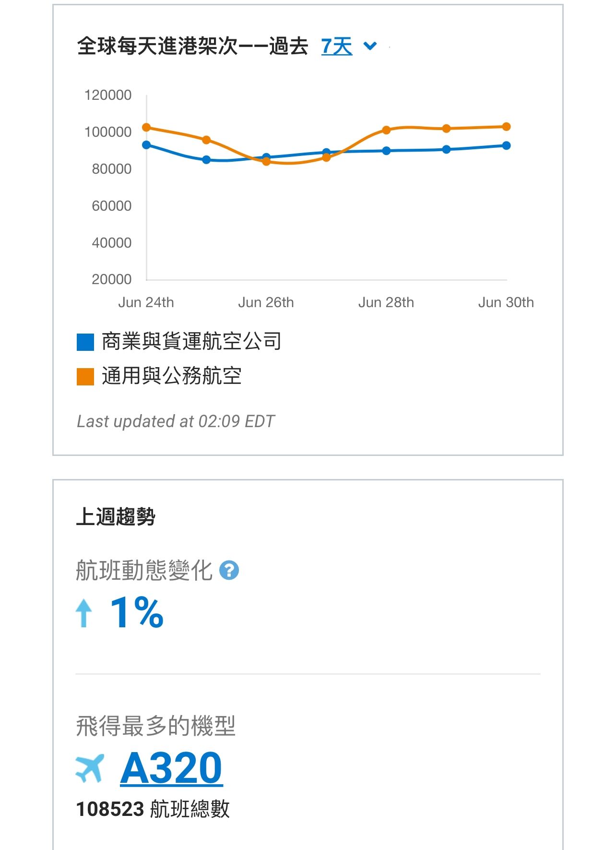This screenshot has width=616, height=850.
Task: Open the A320 aircraft type link
Action: pyautogui.click(x=171, y=768)
